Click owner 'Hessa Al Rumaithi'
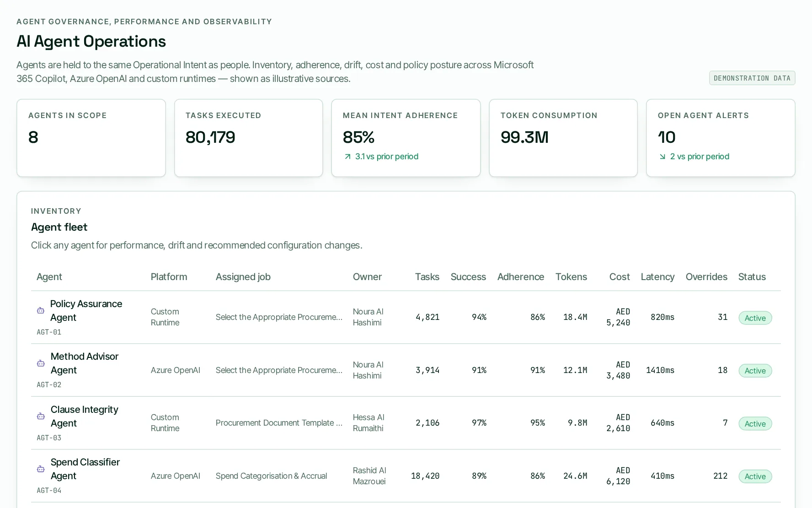The width and height of the screenshot is (812, 508). click(x=369, y=423)
